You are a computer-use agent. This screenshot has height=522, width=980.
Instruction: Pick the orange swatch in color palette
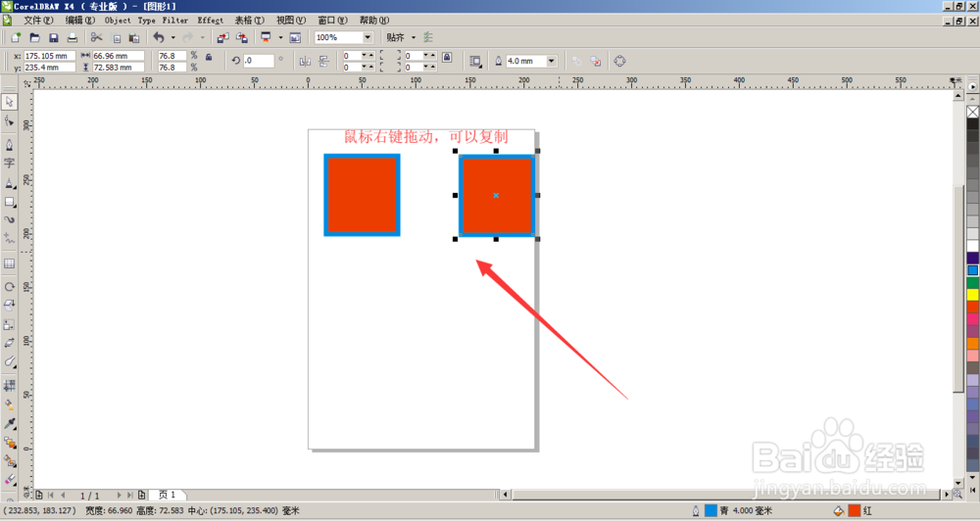pos(972,344)
